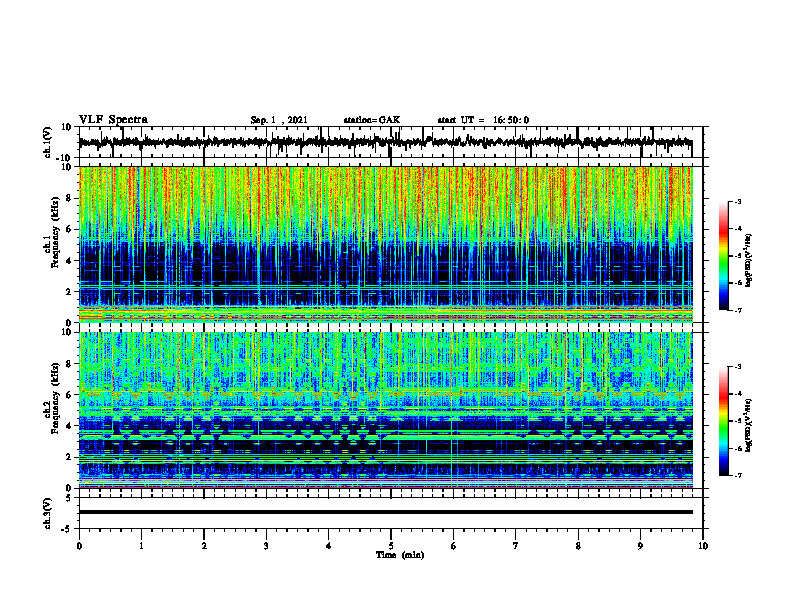Click time axis tick label "2"
This screenshot has height=612, width=792.
tap(204, 546)
